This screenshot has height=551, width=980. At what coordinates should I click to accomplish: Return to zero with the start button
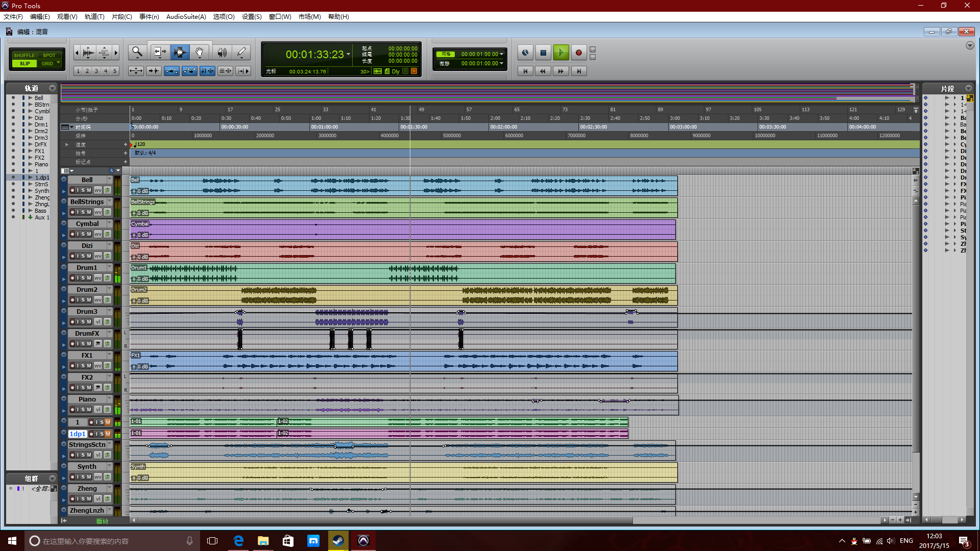click(x=525, y=71)
